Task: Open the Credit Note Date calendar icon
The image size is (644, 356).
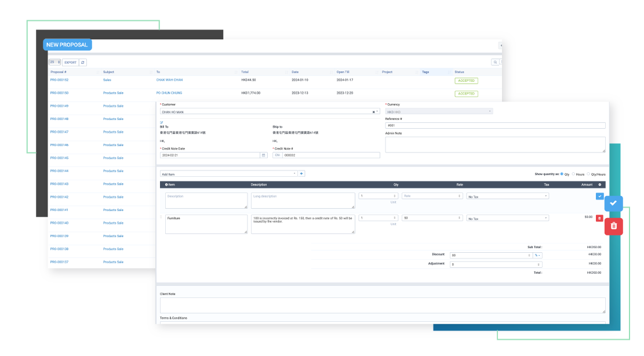Action: [264, 155]
